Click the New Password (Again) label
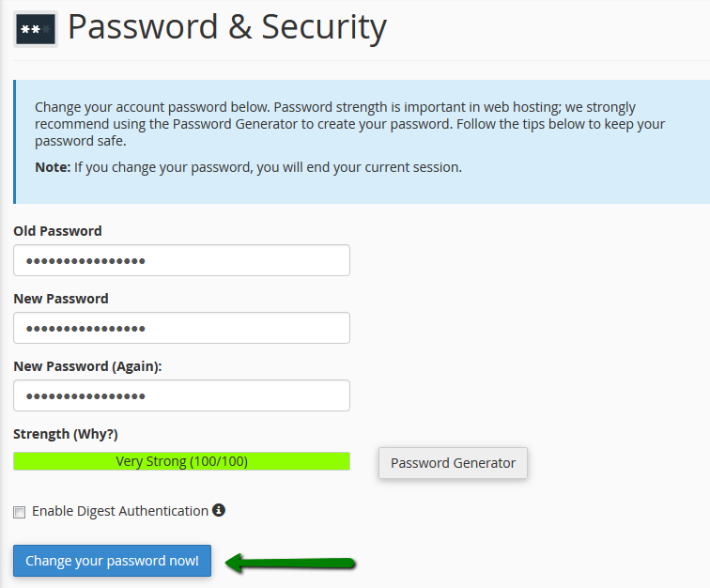Image resolution: width=710 pixels, height=588 pixels. click(x=87, y=366)
